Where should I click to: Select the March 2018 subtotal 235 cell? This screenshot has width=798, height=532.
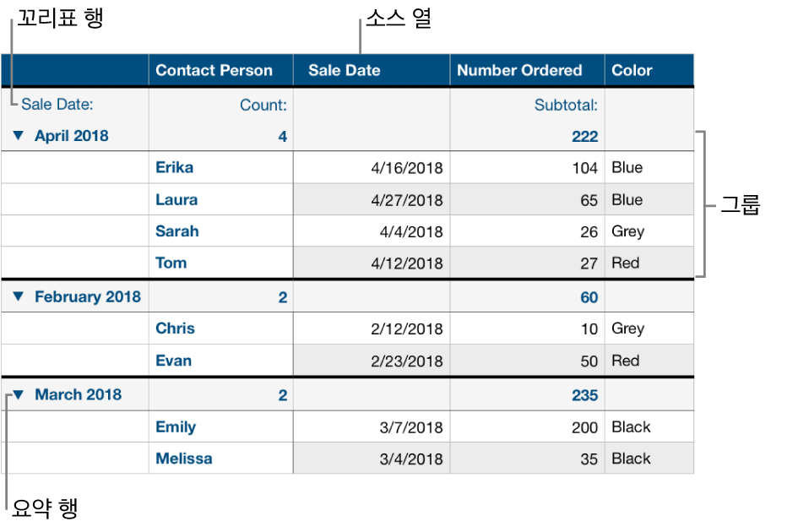[584, 395]
